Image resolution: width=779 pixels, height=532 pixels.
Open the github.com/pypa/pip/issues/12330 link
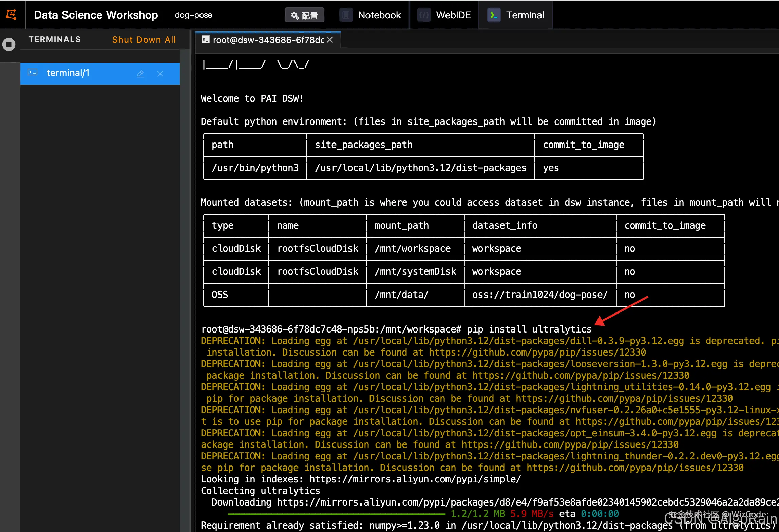537,353
